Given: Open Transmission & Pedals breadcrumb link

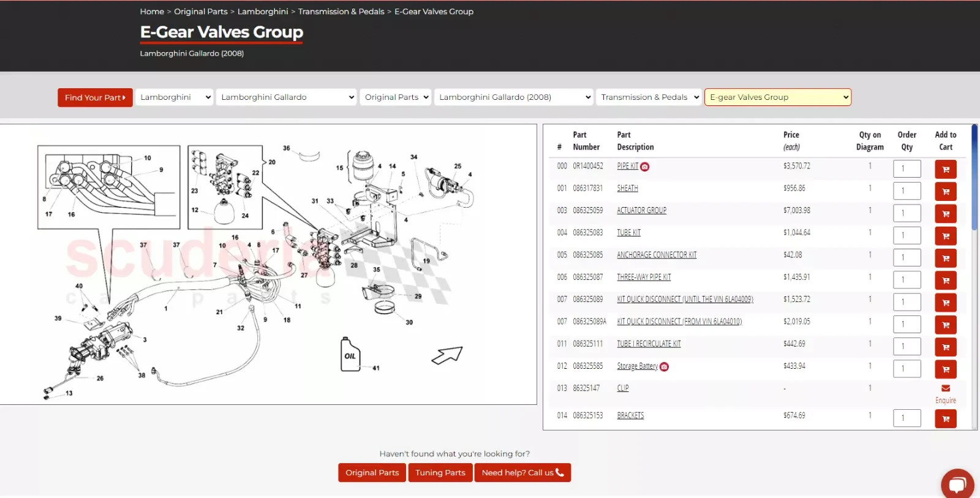Looking at the screenshot, I should (341, 12).
